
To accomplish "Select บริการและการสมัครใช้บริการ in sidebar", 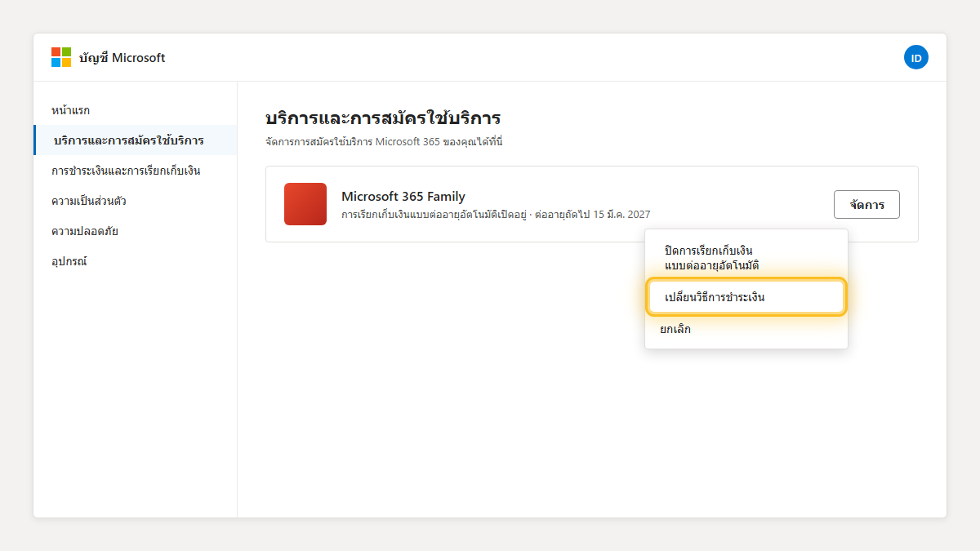I will click(x=136, y=140).
